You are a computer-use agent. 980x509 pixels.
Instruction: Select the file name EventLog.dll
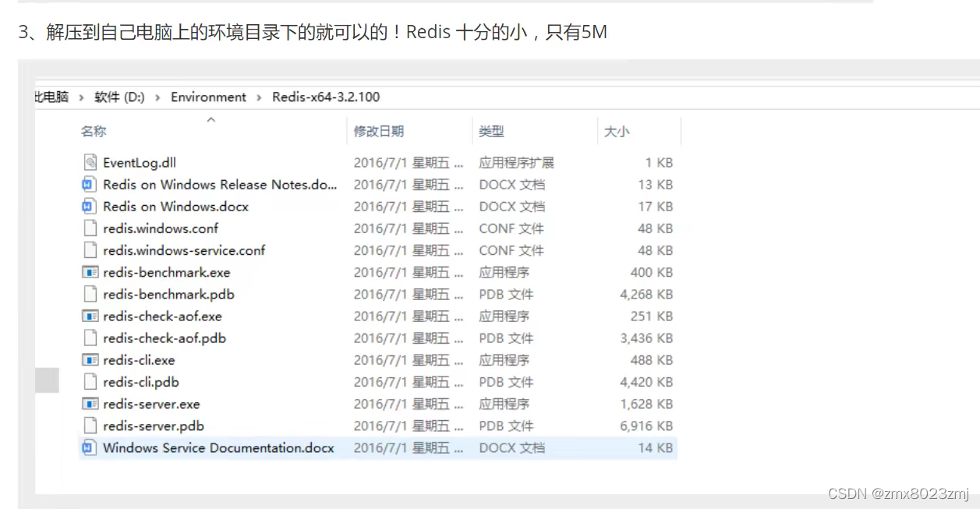coord(140,163)
